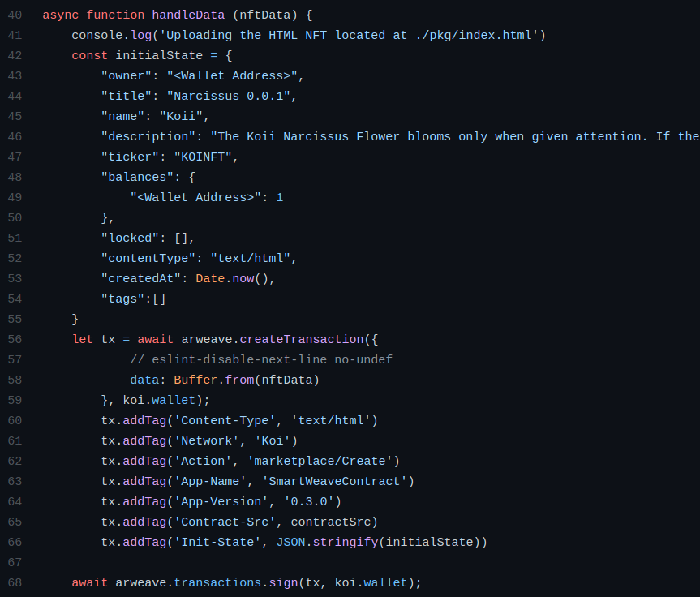The height and width of the screenshot is (597, 700).
Task: Click line number 68
Action: click(15, 582)
